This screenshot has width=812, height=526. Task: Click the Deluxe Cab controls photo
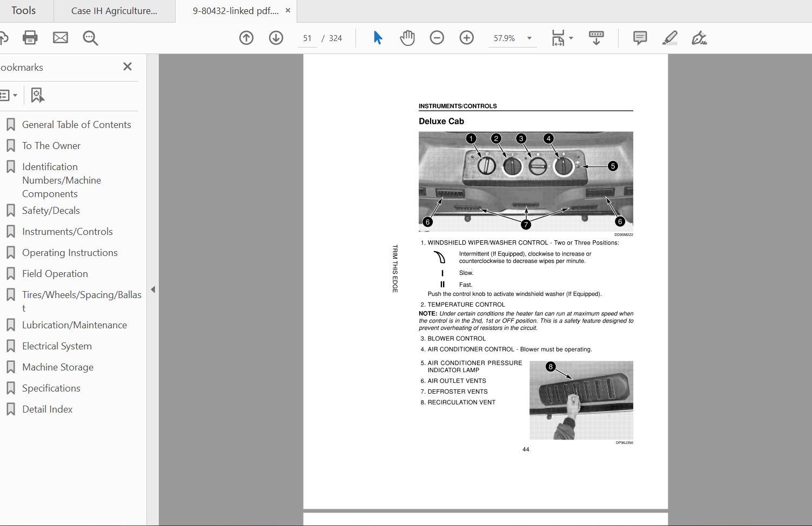pyautogui.click(x=526, y=181)
